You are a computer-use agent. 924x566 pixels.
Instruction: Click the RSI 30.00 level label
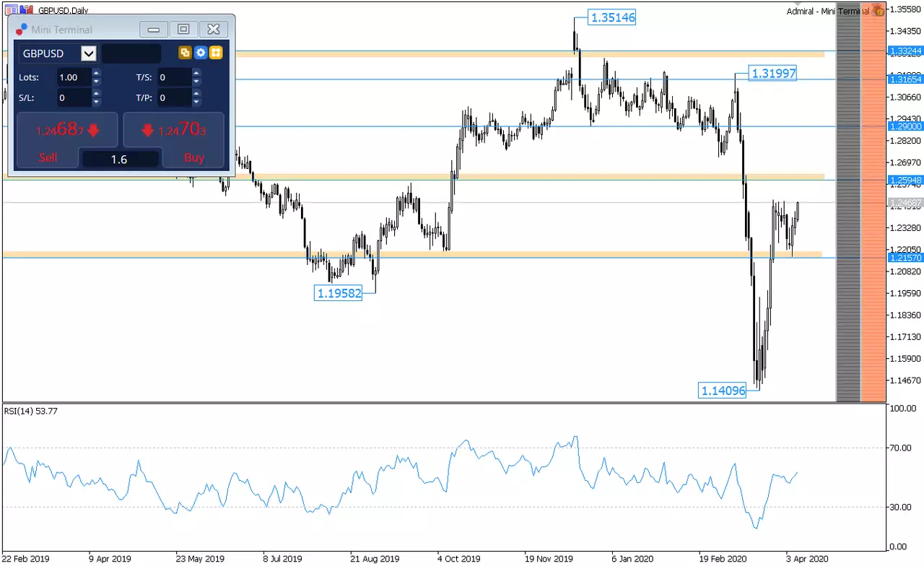point(902,507)
